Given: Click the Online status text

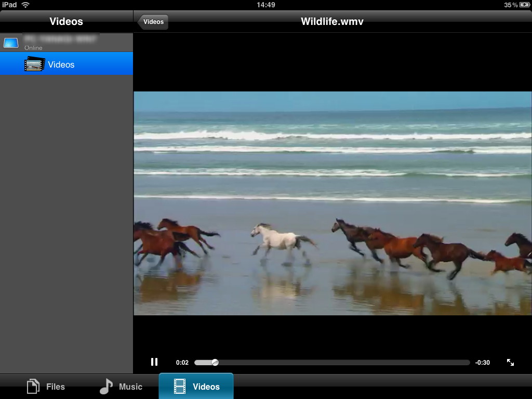Looking at the screenshot, I should (x=33, y=48).
